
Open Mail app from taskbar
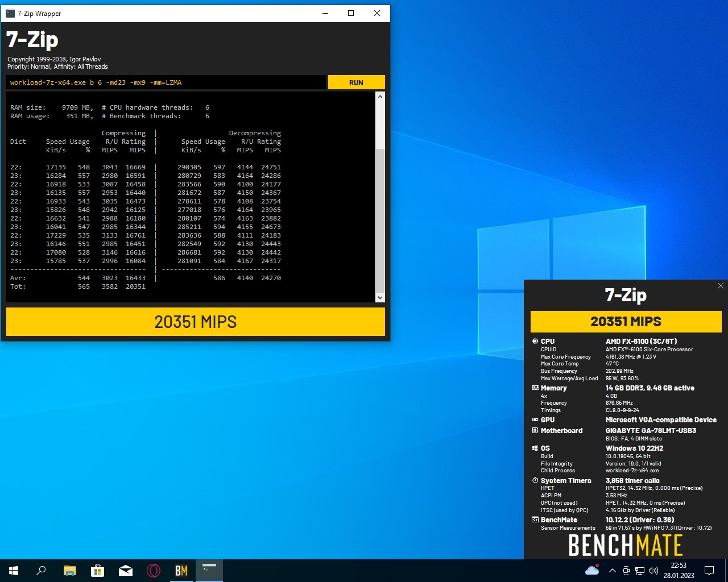tap(125, 571)
